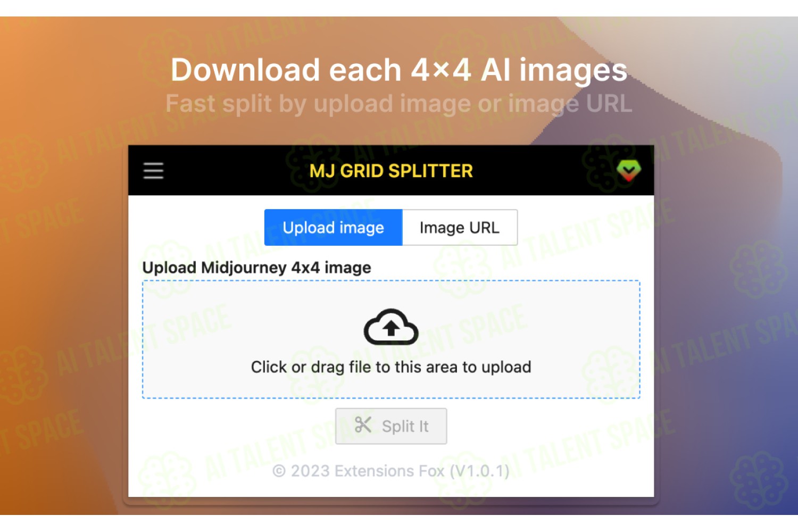
Task: Switch to the Upload image tab
Action: (x=333, y=227)
